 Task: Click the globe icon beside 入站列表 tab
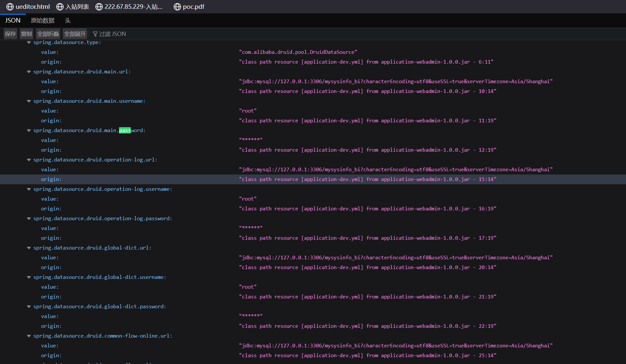point(60,7)
